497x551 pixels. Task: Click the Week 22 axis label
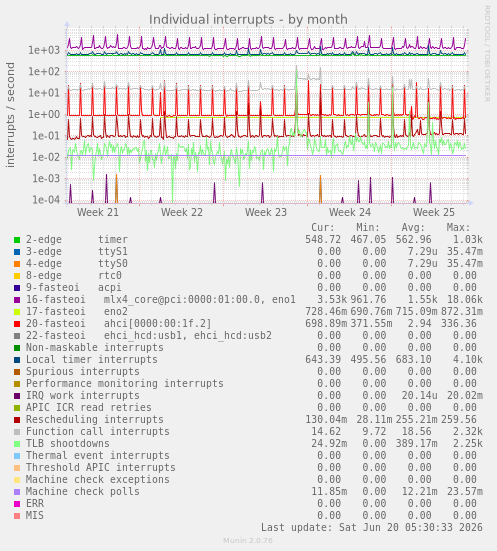[182, 212]
